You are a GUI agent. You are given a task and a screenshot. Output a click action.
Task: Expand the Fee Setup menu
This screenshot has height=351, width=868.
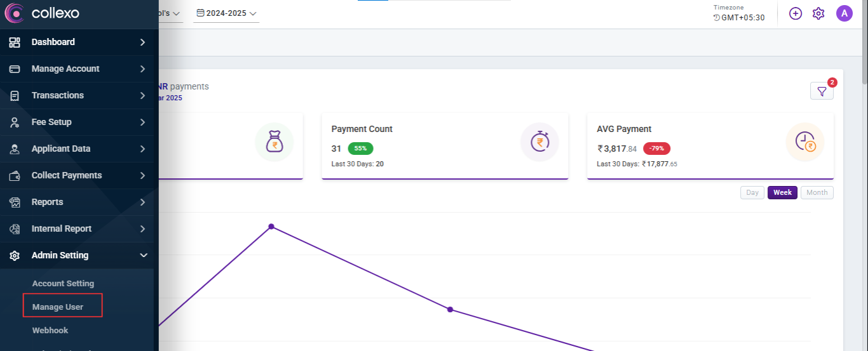(79, 122)
